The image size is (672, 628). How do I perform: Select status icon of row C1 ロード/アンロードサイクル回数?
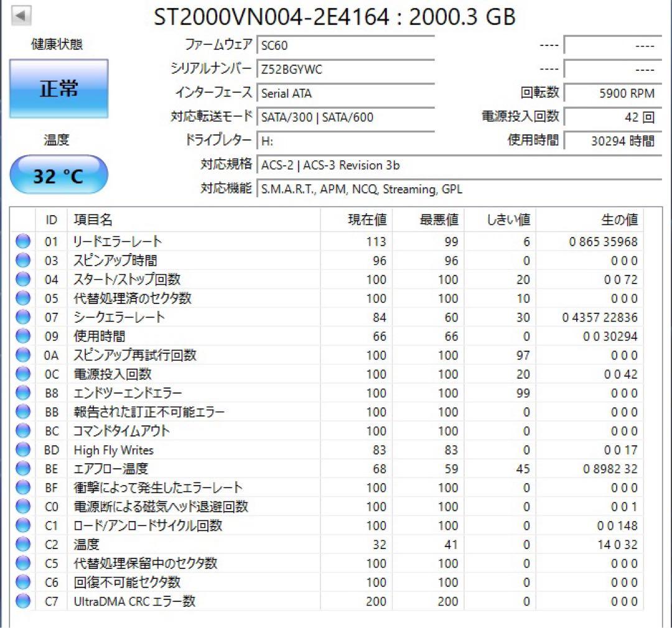point(23,525)
